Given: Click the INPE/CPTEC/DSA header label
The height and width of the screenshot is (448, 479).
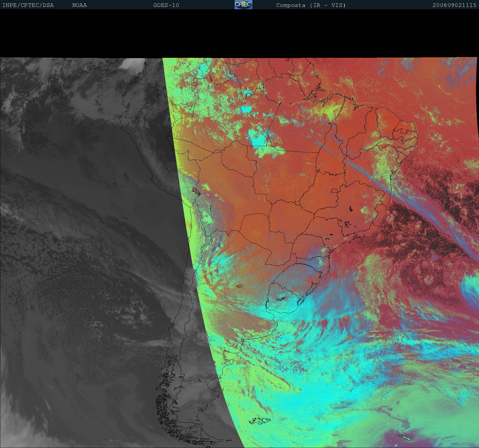Looking at the screenshot, I should [28, 5].
